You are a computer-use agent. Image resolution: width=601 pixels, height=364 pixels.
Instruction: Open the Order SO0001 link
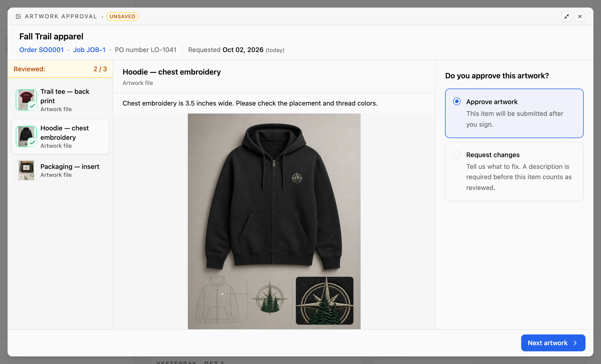click(42, 50)
